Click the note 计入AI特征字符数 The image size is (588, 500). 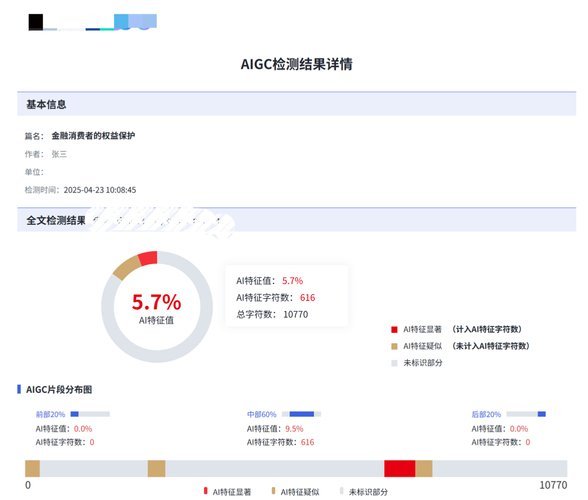pyautogui.click(x=487, y=329)
